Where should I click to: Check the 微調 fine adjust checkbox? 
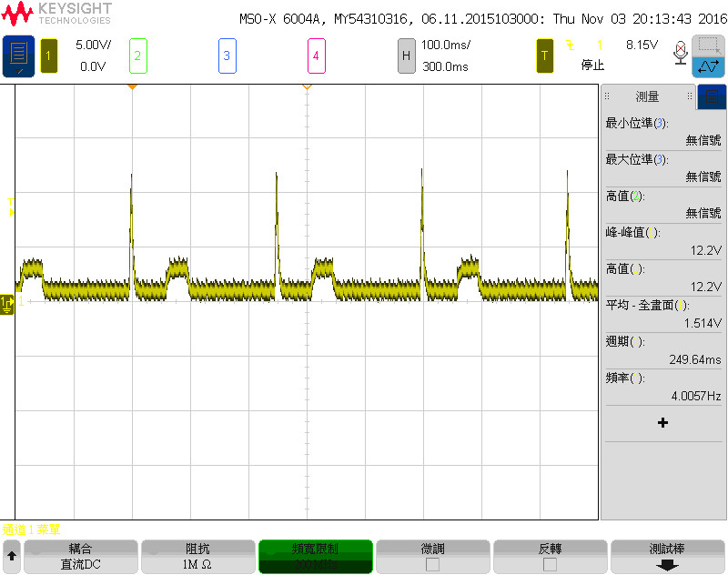pos(432,565)
